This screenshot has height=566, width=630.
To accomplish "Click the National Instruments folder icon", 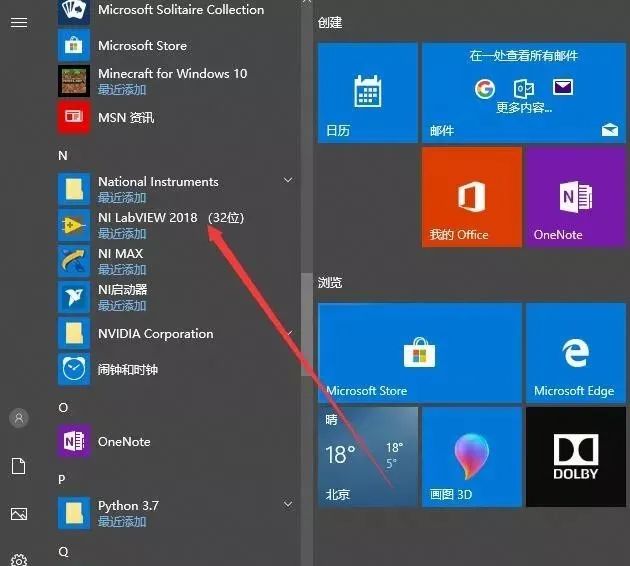I will 74,189.
